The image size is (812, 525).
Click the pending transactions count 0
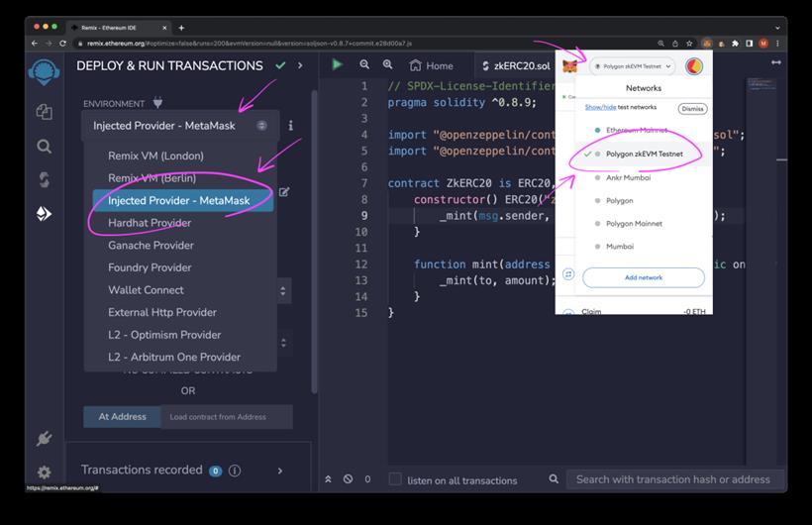pos(367,478)
